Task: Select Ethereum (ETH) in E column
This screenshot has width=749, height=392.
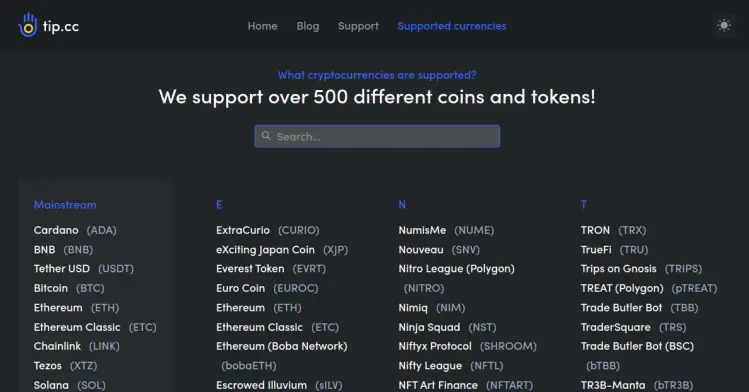Action: pos(258,308)
